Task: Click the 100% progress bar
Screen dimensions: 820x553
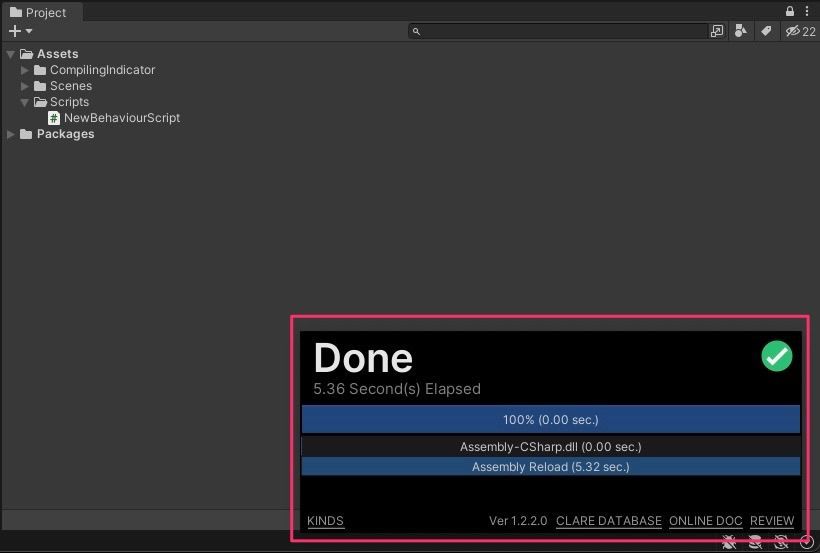Action: click(x=551, y=420)
